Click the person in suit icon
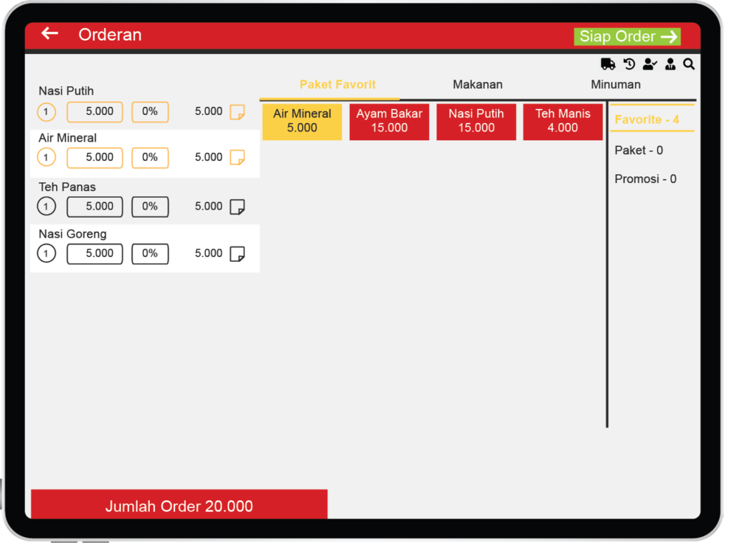 coord(670,64)
